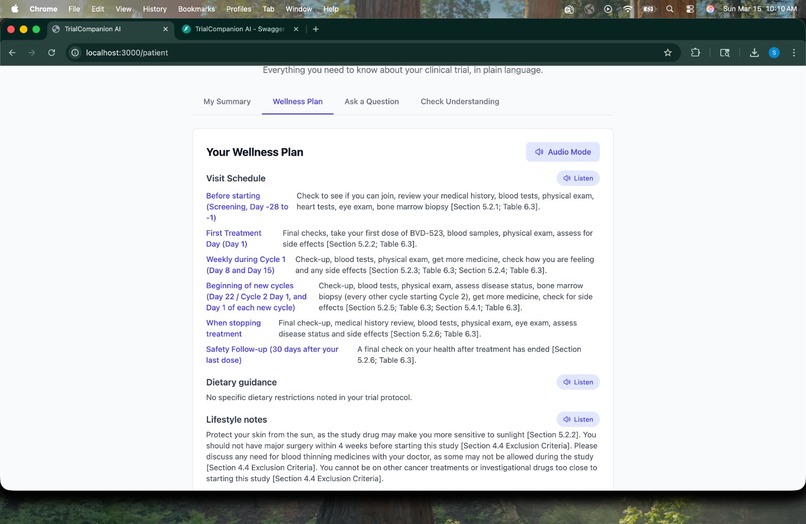806x524 pixels.
Task: Open the History menu
Action: click(x=155, y=9)
